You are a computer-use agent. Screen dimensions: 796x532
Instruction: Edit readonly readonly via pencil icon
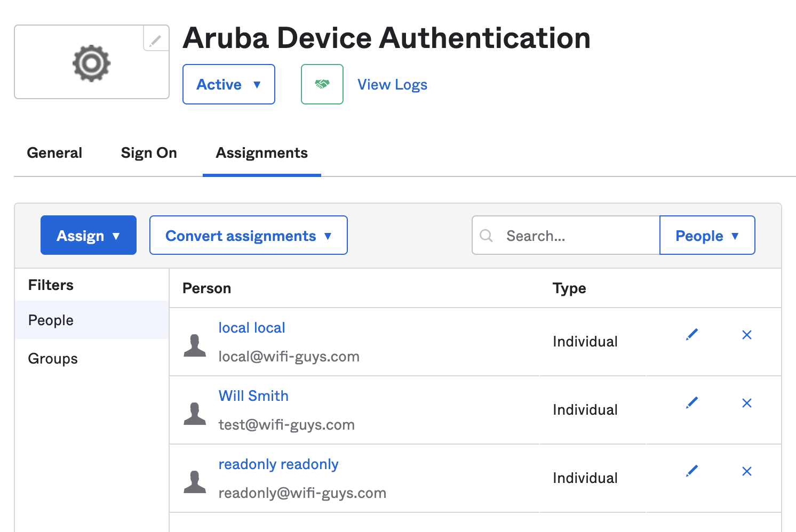point(691,471)
